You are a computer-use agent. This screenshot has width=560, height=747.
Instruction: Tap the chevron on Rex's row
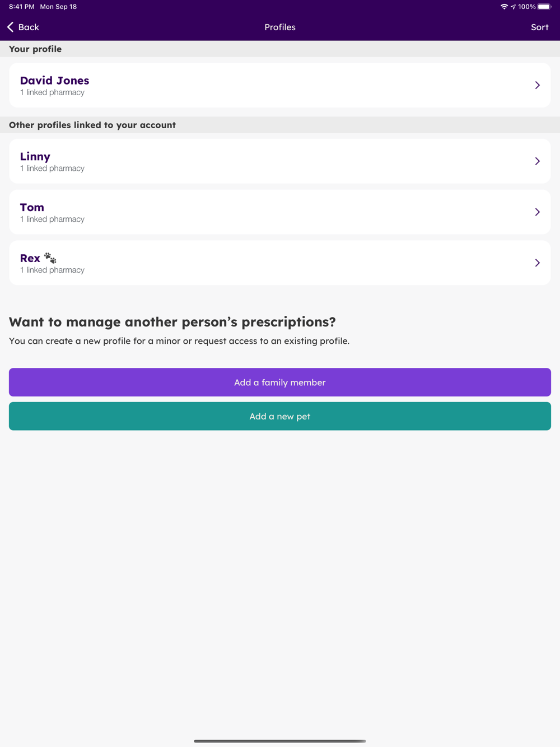click(537, 263)
